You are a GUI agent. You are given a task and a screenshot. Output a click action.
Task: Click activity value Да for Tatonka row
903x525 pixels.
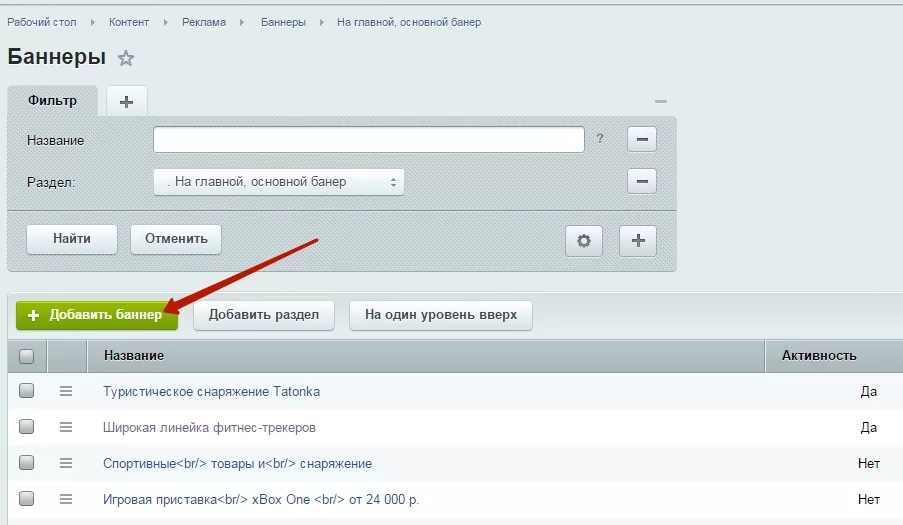click(x=868, y=392)
